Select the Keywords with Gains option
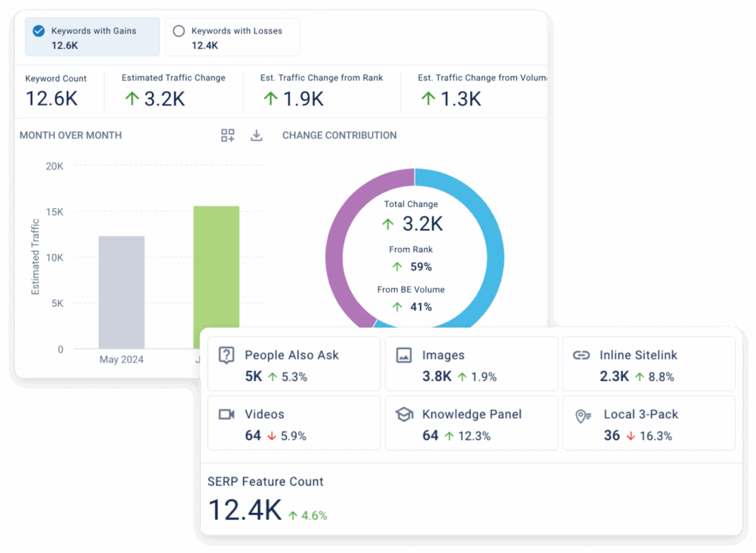 click(92, 37)
